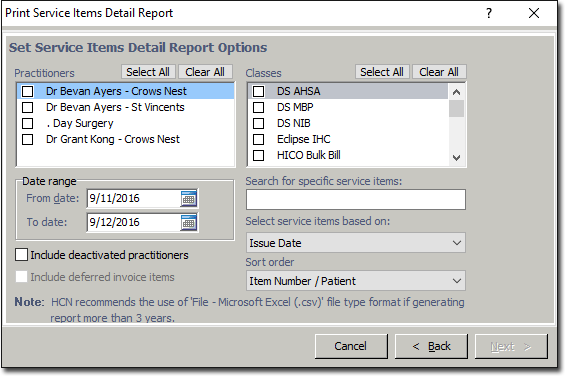Screen dimensions: 565x376
Task: Open the To date calendar picker
Action: (188, 223)
